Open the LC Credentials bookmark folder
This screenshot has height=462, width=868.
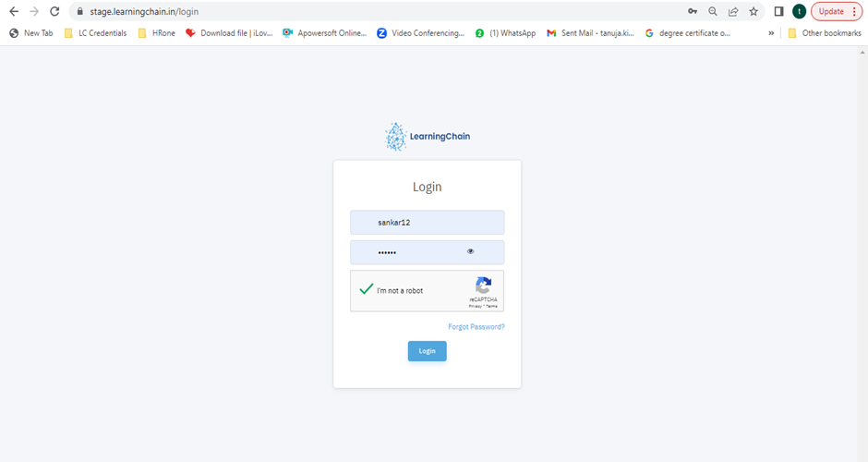pos(95,33)
